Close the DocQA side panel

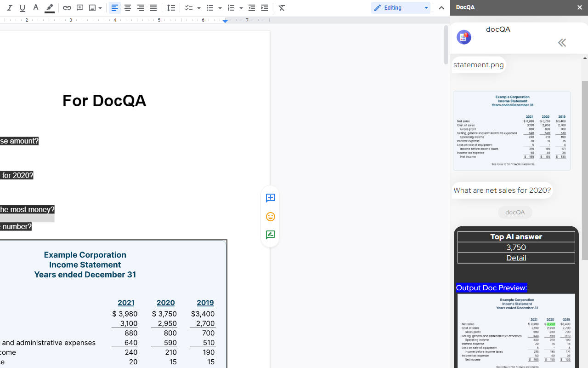point(579,7)
